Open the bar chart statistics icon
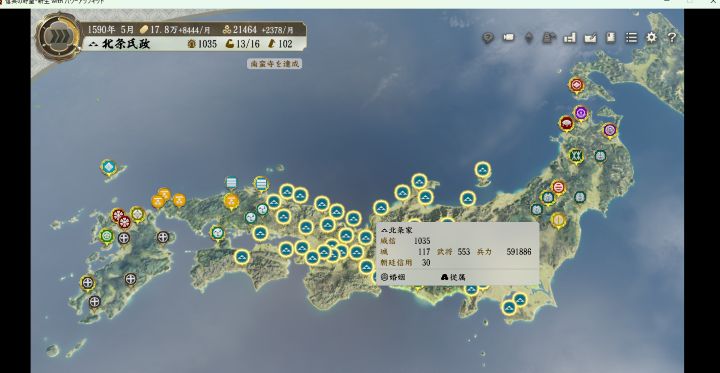 (x=569, y=38)
